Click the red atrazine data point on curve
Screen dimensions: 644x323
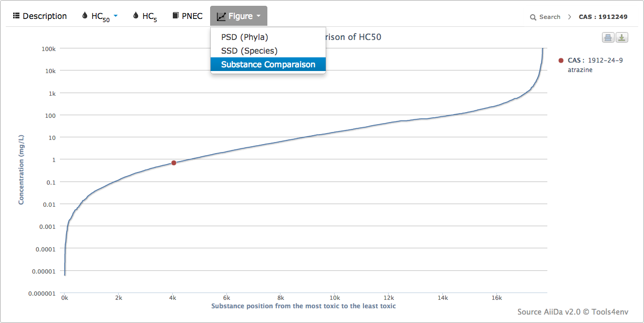(173, 163)
